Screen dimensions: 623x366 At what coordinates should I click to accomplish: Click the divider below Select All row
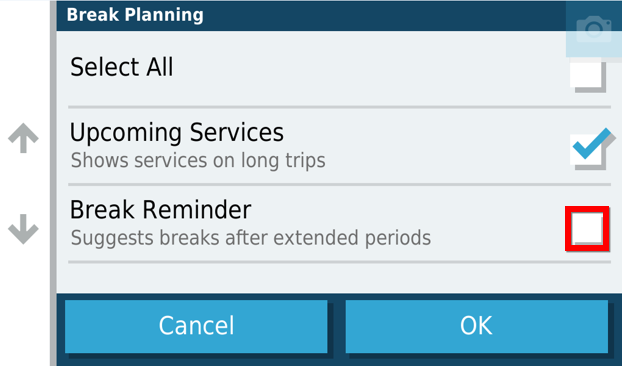(339, 107)
